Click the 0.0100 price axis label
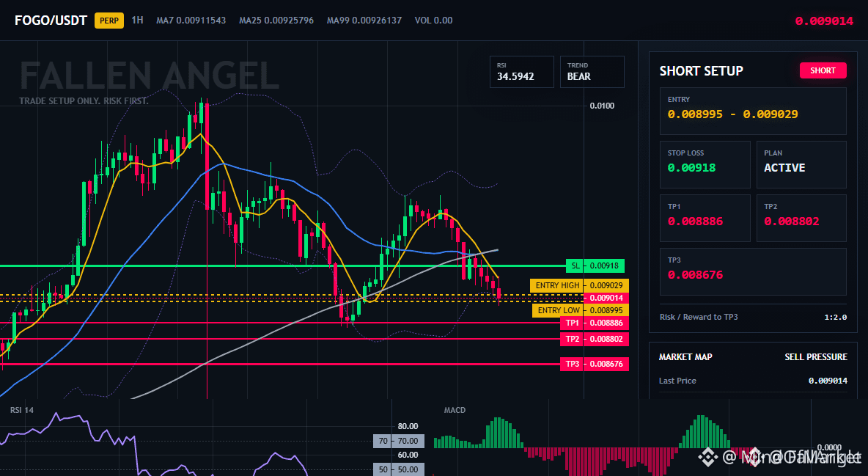Viewport: 868px width, 476px height. [x=602, y=106]
